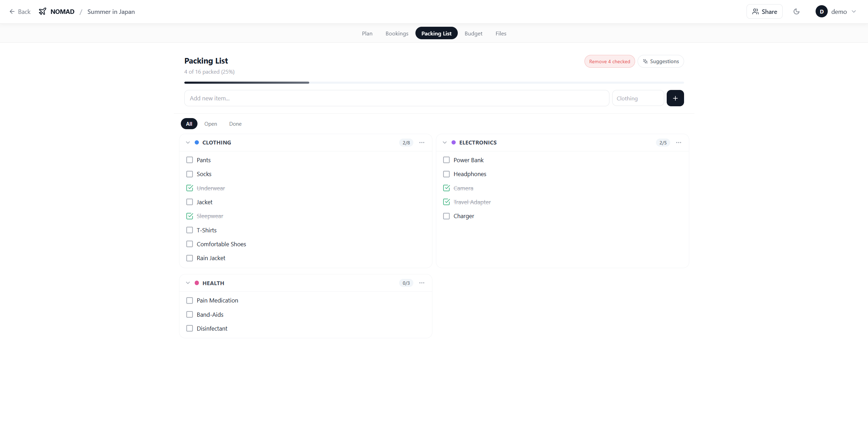Click the plus button to add item
868x431 pixels.
pyautogui.click(x=675, y=98)
